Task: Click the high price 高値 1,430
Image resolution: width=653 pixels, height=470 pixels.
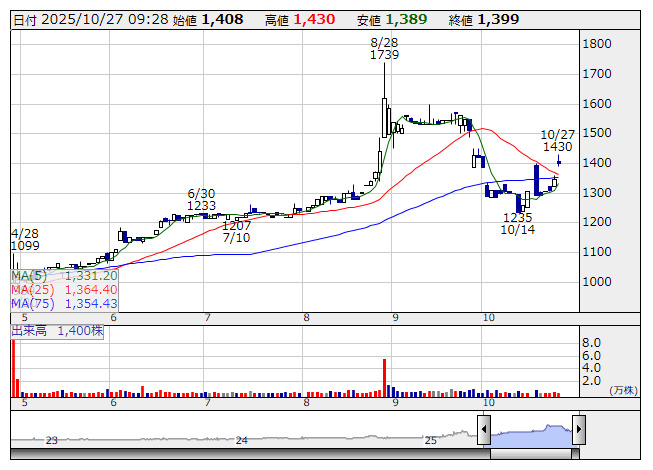Action: coord(300,20)
